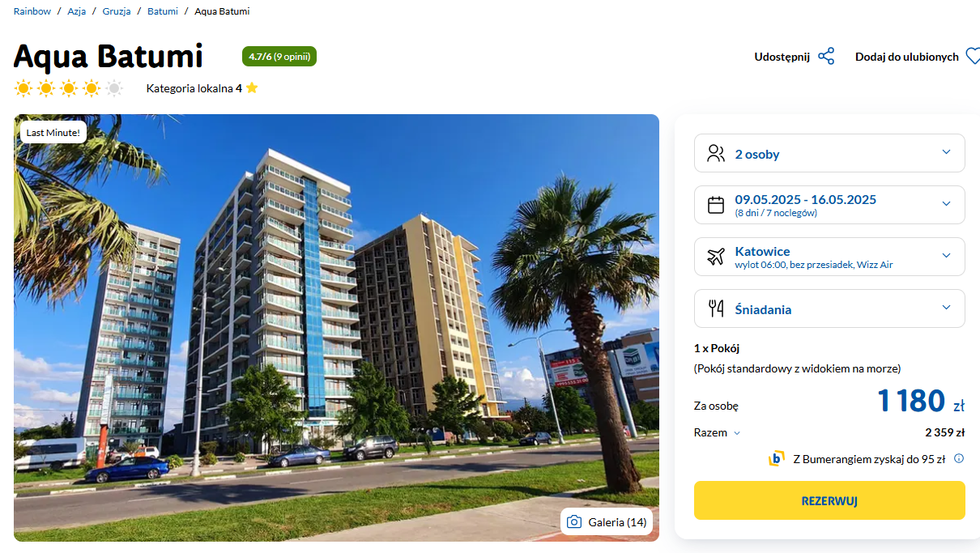The width and height of the screenshot is (980, 553).
Task: Click the calendar icon in date field
Action: click(x=716, y=205)
